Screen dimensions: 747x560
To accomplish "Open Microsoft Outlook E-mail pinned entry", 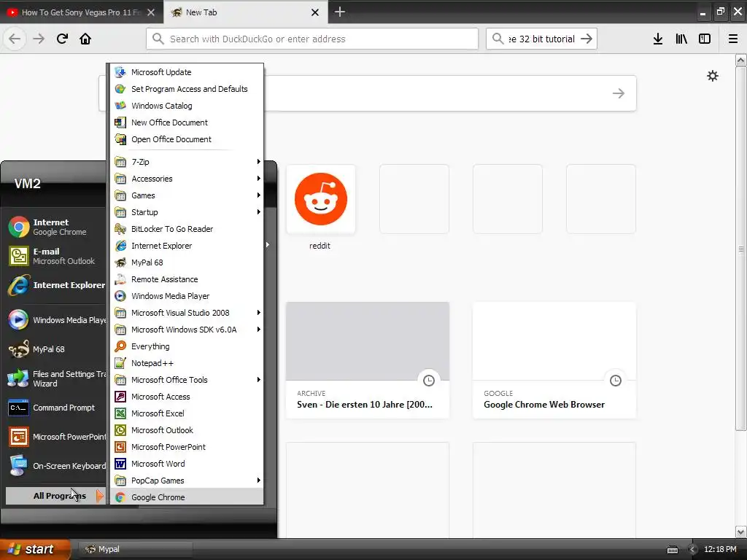I will pyautogui.click(x=56, y=256).
